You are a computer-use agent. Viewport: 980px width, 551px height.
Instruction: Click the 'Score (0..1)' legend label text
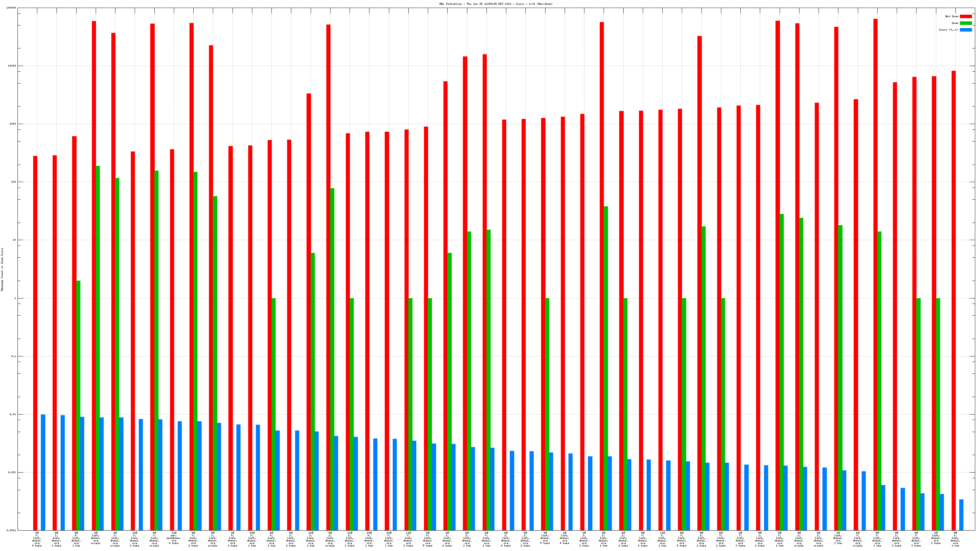tap(948, 30)
